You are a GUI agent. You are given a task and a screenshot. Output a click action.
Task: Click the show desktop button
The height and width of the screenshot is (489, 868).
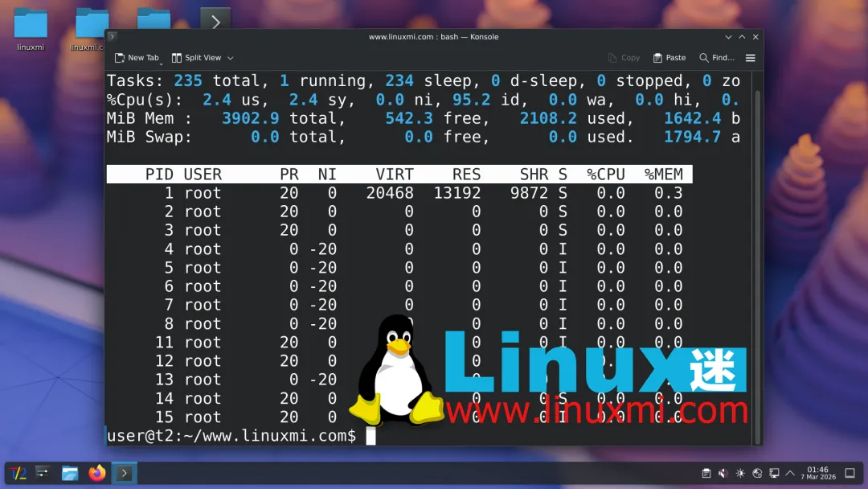850,473
